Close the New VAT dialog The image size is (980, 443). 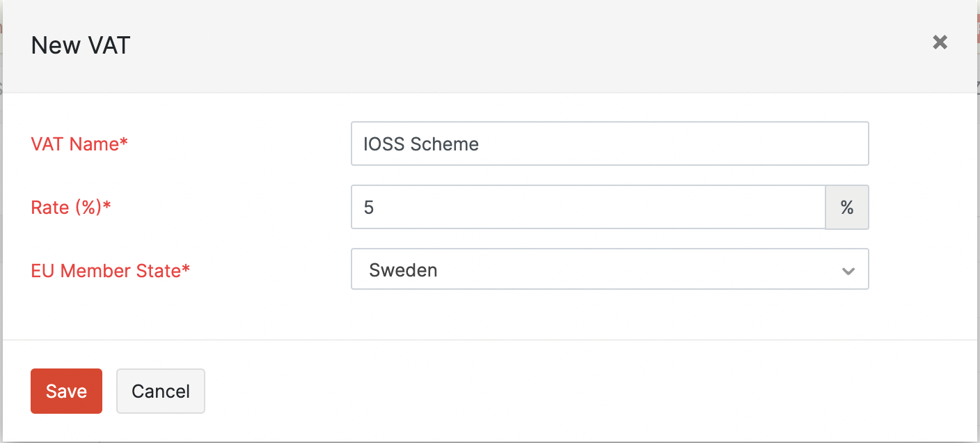pyautogui.click(x=940, y=42)
